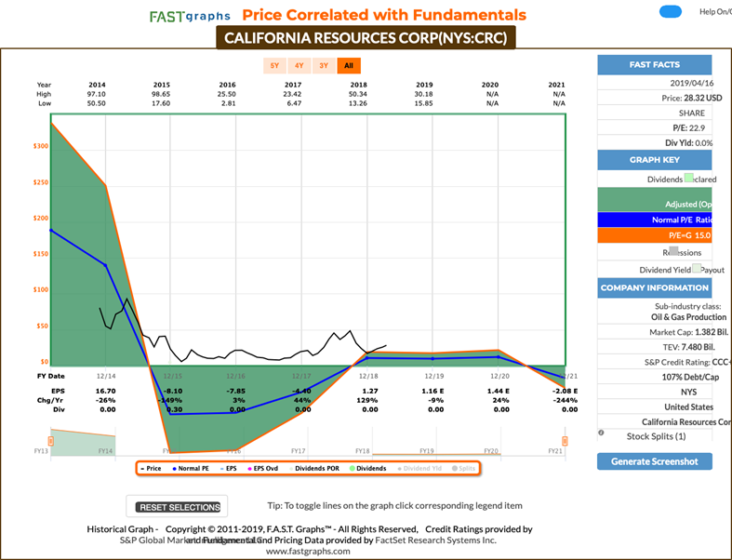Viewport: 732px width, 560px height.
Task: Click the RESET SELECTIONS button
Action: coord(178,507)
